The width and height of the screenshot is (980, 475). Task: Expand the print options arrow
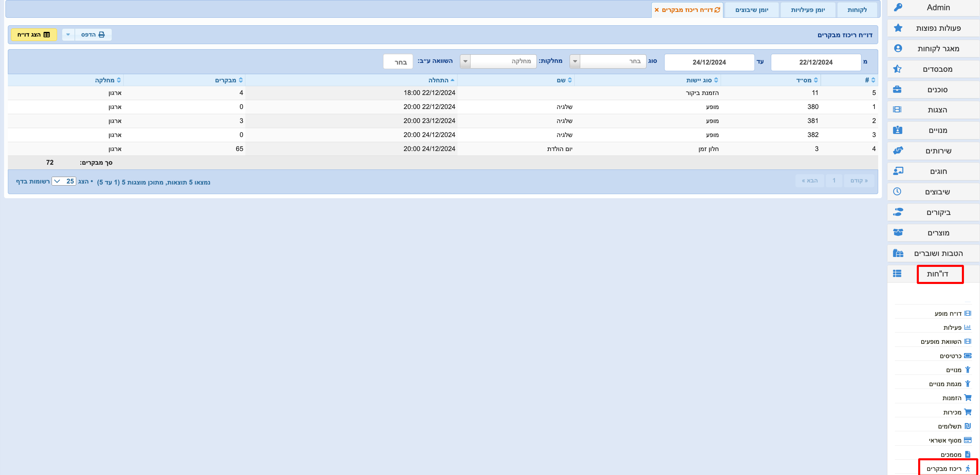pyautogui.click(x=68, y=35)
